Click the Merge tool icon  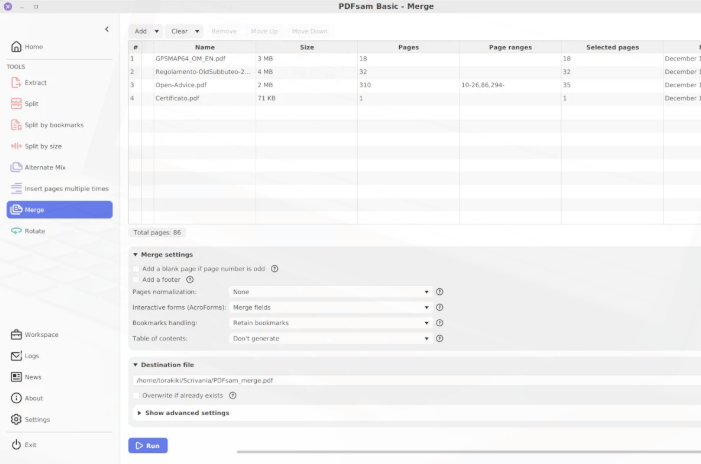16,210
